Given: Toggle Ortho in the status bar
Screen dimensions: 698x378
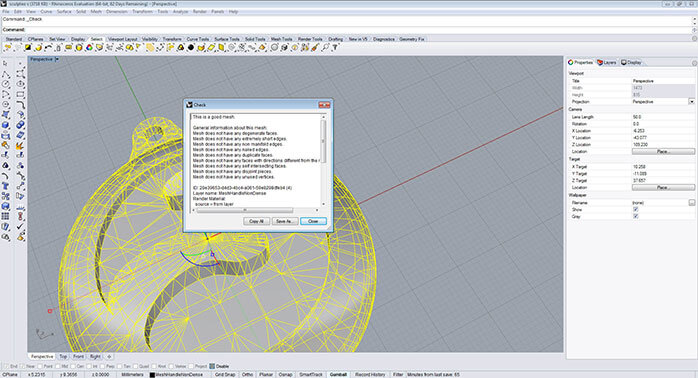Looking at the screenshot, I should pyautogui.click(x=248, y=374).
